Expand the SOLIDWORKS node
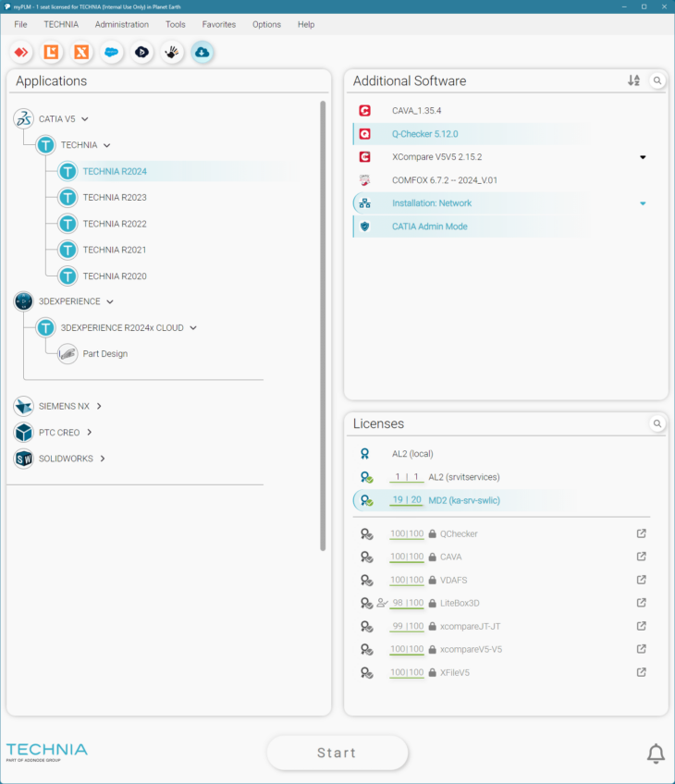Image resolution: width=675 pixels, height=784 pixels. 103,459
